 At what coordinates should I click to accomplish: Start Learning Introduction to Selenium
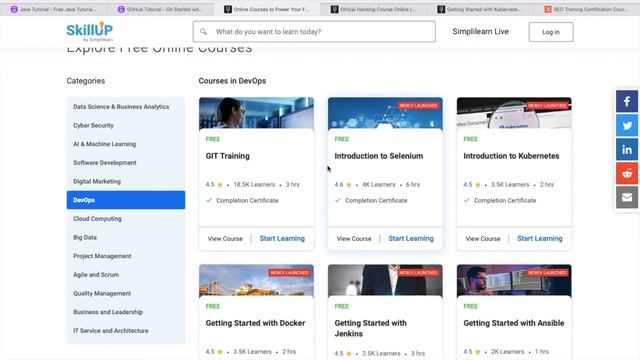tap(411, 238)
